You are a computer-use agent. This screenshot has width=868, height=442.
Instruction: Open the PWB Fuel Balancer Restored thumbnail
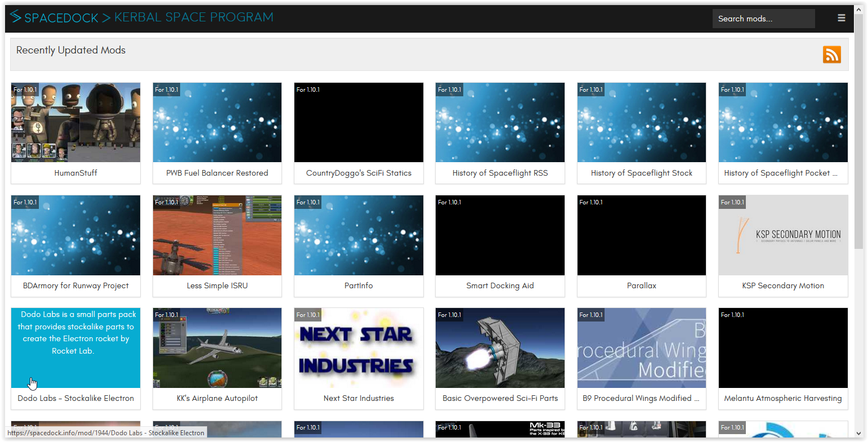217,122
